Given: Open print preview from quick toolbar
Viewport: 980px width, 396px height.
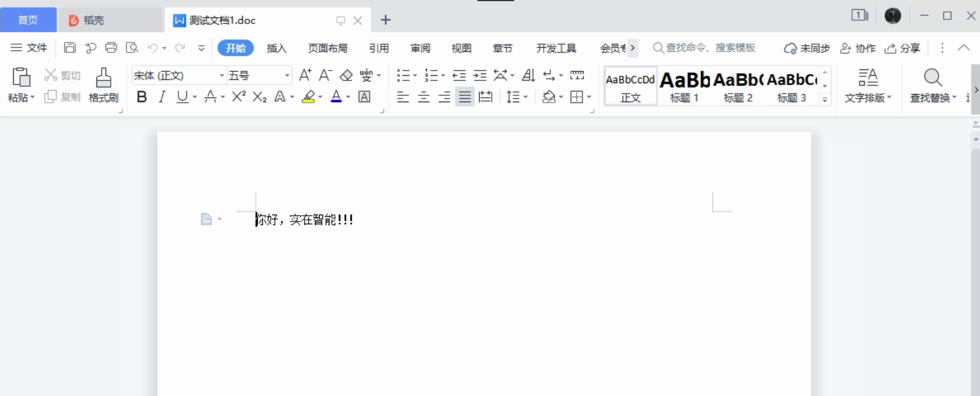Looking at the screenshot, I should [132, 48].
